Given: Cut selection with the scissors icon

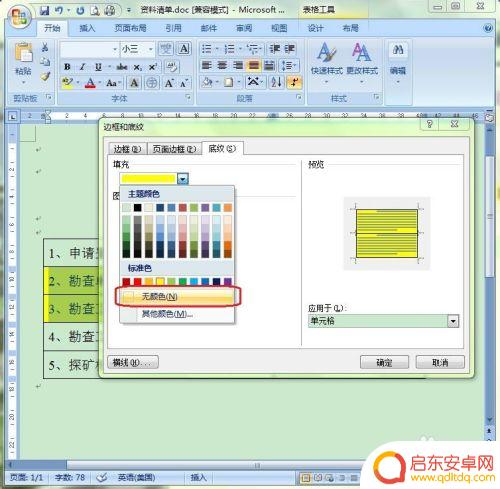Looking at the screenshot, I should coord(45,47).
